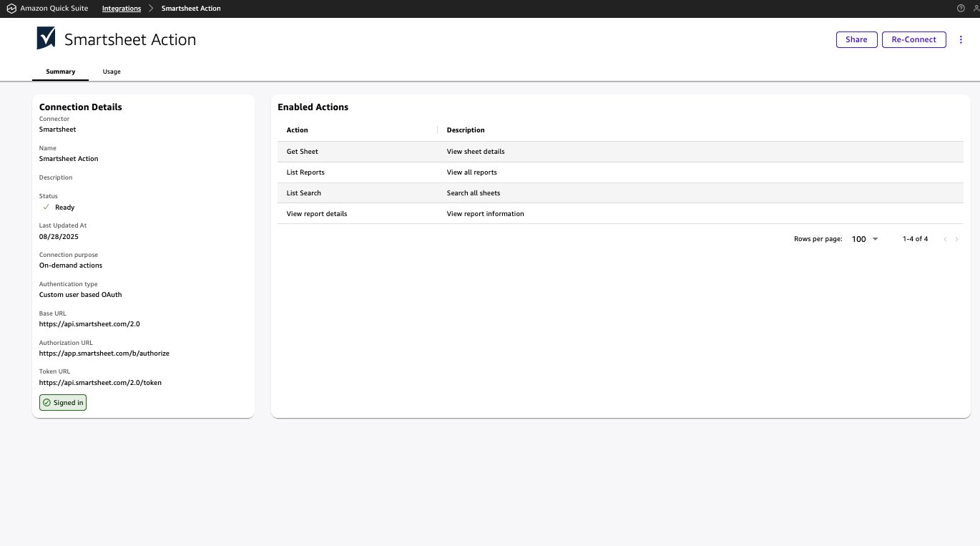
Task: Click the Amazon Quick Suite logo icon
Action: (x=11, y=9)
